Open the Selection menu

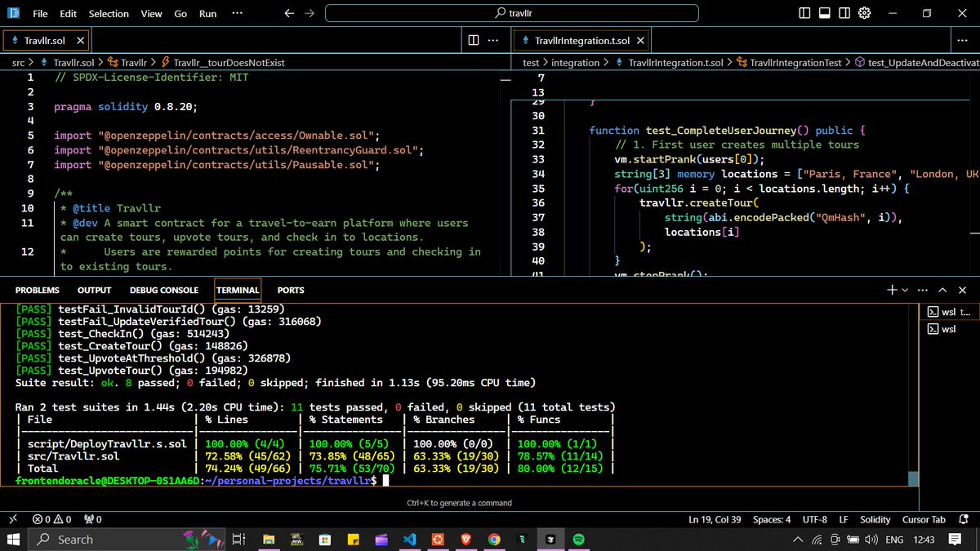point(109,13)
